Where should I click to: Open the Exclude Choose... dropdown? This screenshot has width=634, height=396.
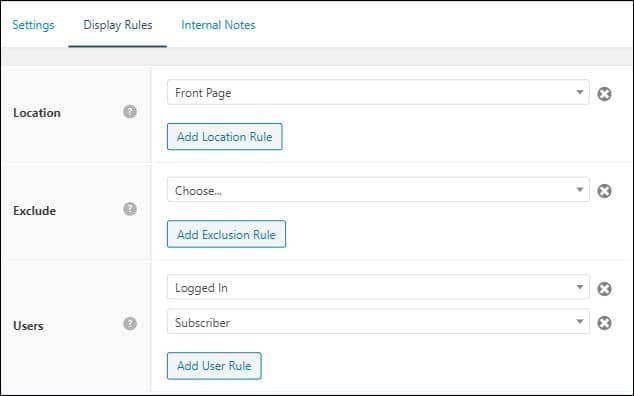378,190
